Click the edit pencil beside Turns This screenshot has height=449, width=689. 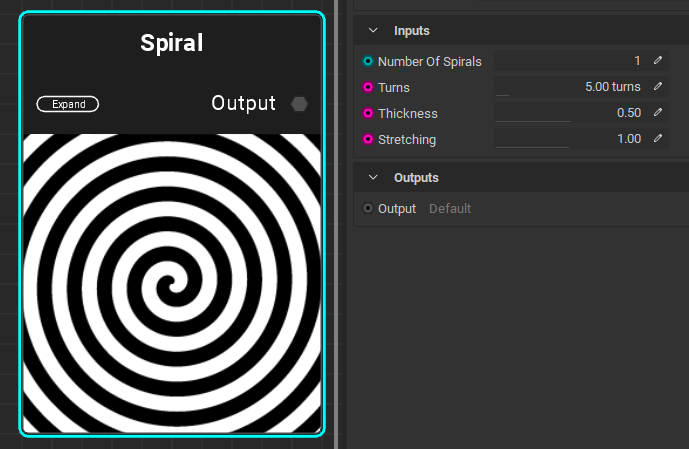coord(658,87)
